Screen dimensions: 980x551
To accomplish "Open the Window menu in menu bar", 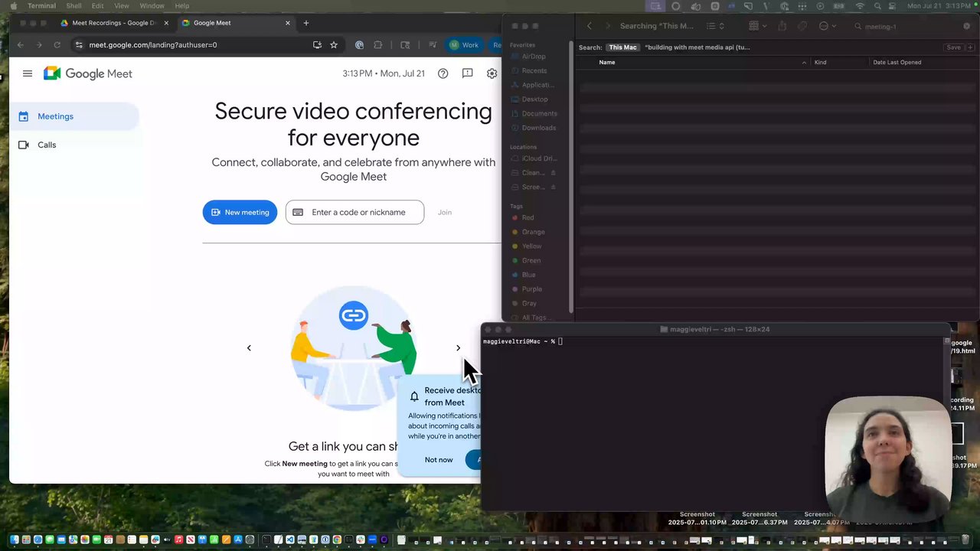I will coord(152,6).
